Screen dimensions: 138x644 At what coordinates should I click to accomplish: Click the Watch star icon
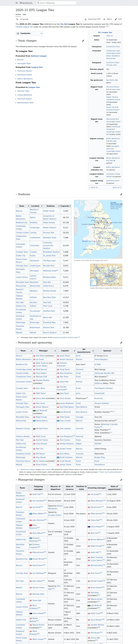click(104, 19)
